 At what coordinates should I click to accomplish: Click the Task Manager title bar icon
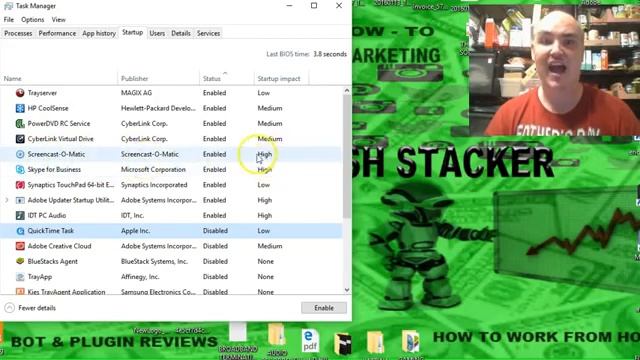click(8, 6)
